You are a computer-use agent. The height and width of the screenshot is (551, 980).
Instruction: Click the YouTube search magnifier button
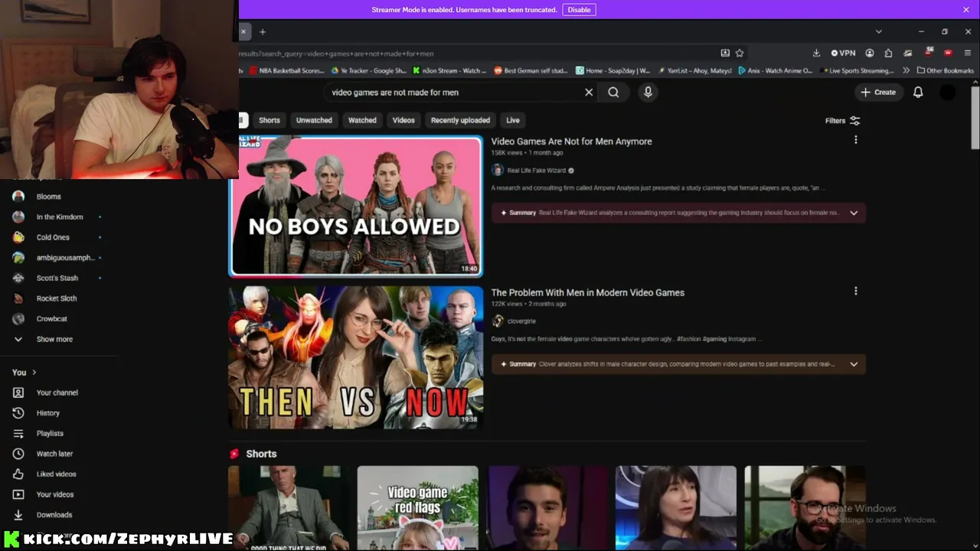(613, 92)
